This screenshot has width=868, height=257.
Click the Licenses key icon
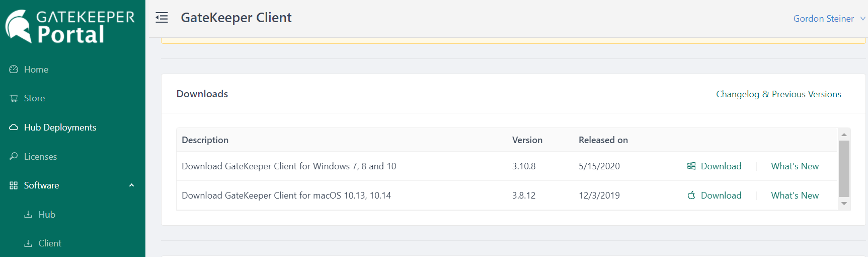tap(14, 156)
